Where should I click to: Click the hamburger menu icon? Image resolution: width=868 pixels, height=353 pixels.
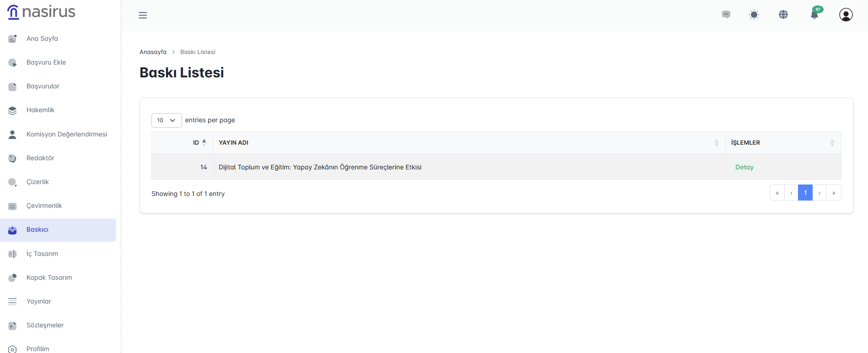point(143,15)
